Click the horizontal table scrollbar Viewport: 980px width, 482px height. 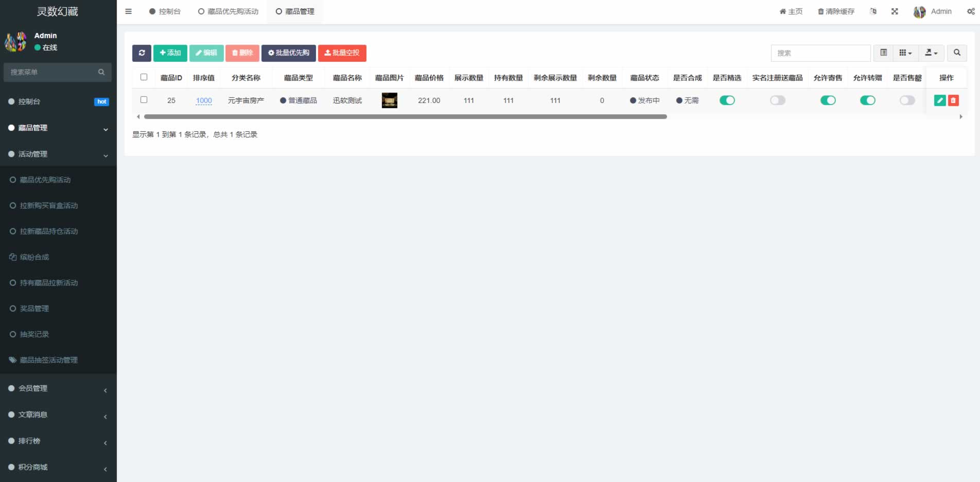[x=405, y=117]
